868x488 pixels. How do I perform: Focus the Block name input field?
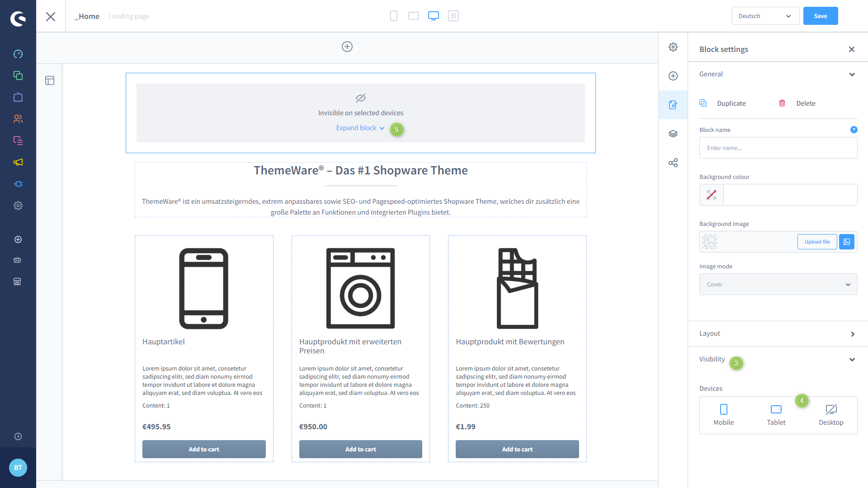click(x=778, y=148)
